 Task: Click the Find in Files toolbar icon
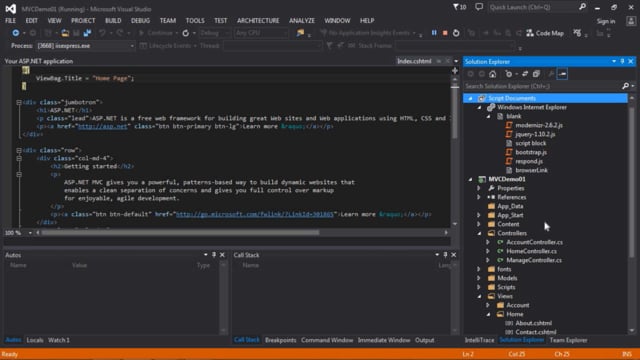(x=300, y=33)
